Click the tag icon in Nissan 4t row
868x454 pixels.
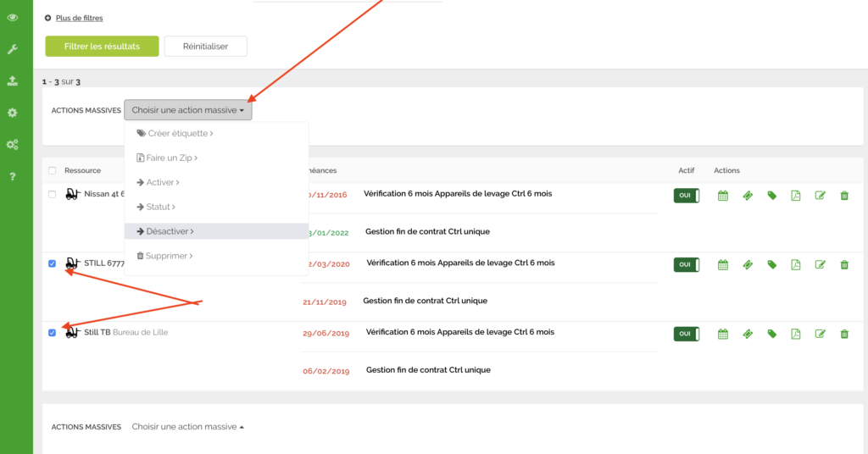[771, 196]
